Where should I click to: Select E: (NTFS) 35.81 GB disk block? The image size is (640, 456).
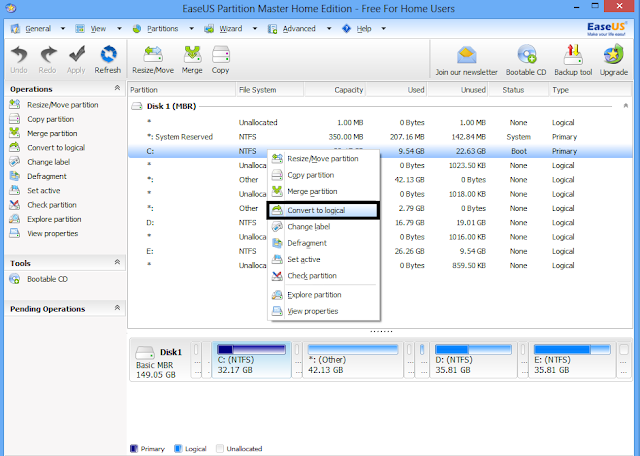pos(572,360)
